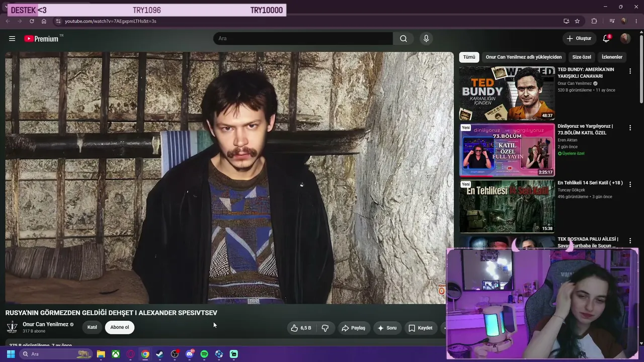This screenshot has height=362, width=644.
Task: Click the Paylaş share button
Action: (353, 328)
